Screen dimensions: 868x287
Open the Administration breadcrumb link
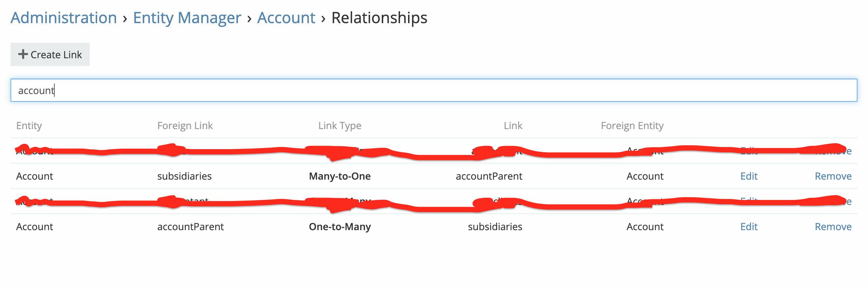(x=64, y=18)
